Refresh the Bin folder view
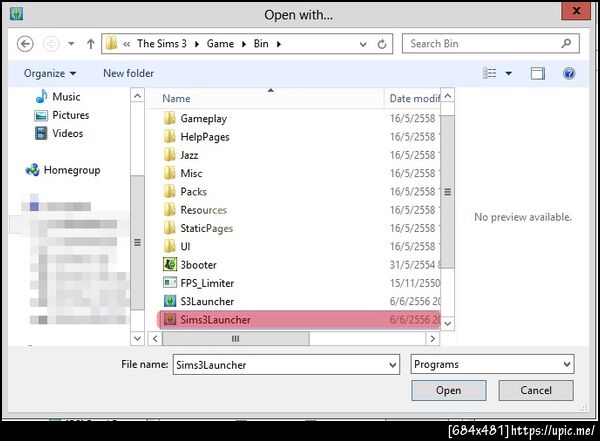 (382, 44)
